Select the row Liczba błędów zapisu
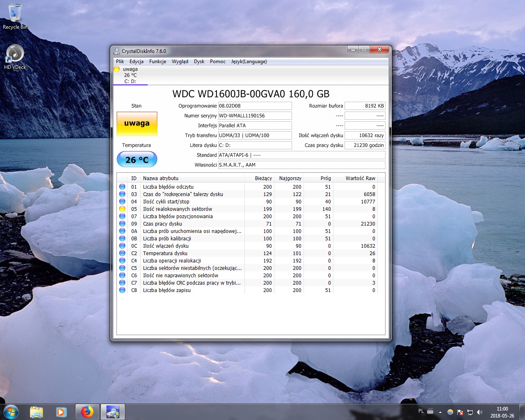 pyautogui.click(x=247, y=290)
